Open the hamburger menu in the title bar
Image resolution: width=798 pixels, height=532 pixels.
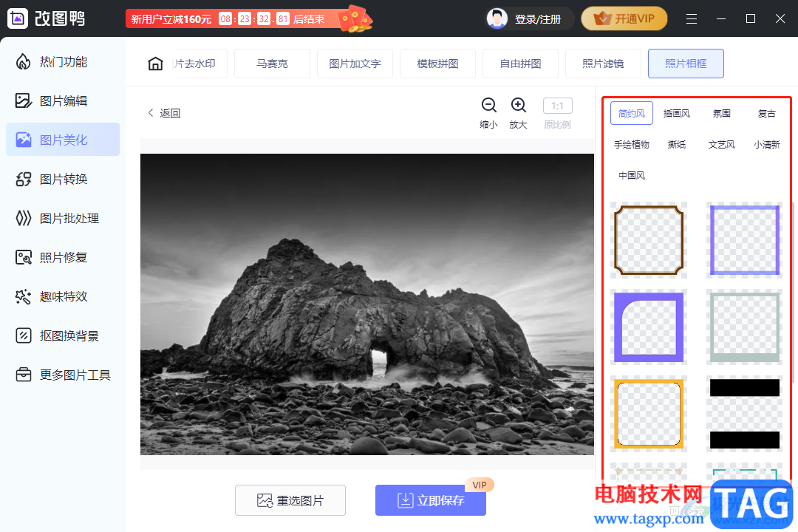691,18
